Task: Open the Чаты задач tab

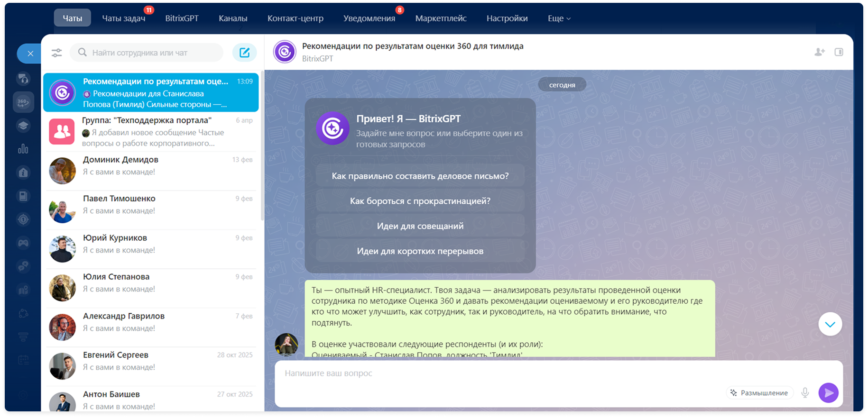Action: point(124,18)
